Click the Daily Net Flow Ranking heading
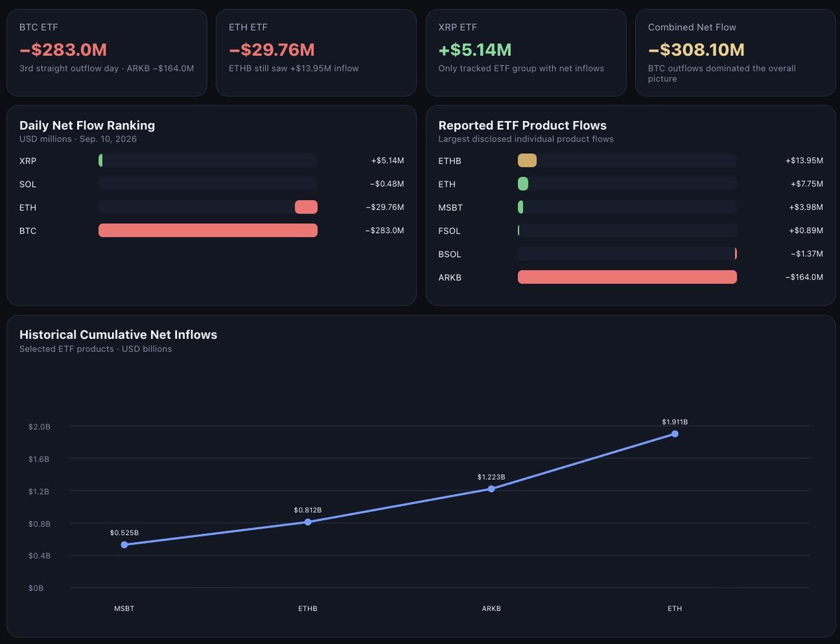 87,125
